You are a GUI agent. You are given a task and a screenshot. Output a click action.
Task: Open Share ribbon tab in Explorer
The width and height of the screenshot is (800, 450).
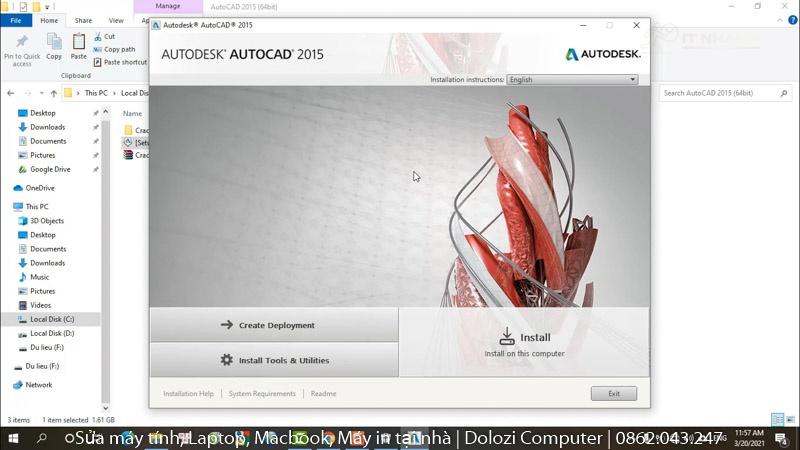point(83,20)
